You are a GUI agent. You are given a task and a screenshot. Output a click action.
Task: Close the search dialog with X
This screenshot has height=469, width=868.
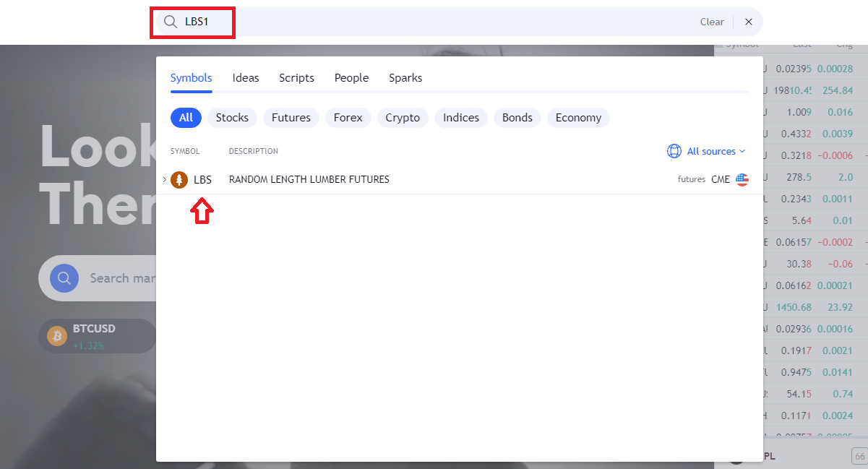click(x=749, y=22)
